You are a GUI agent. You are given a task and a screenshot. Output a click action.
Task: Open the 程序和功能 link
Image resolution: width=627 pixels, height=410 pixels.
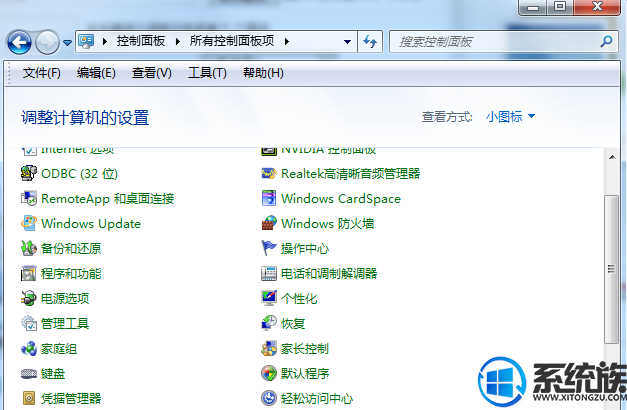(71, 274)
